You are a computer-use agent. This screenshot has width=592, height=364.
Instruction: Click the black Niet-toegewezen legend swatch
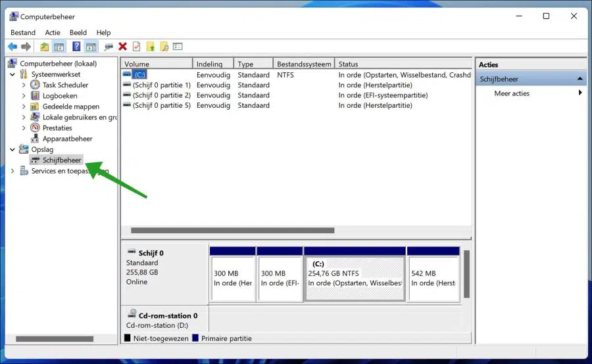(x=127, y=338)
